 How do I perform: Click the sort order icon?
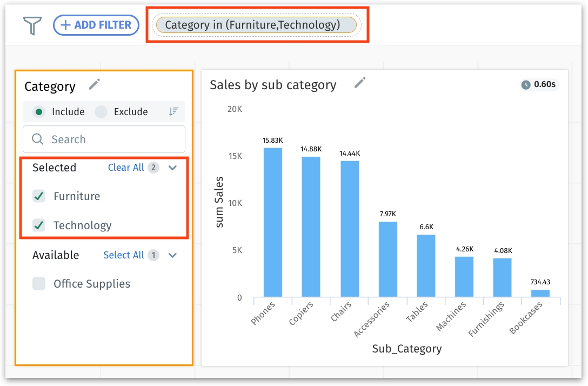[173, 111]
